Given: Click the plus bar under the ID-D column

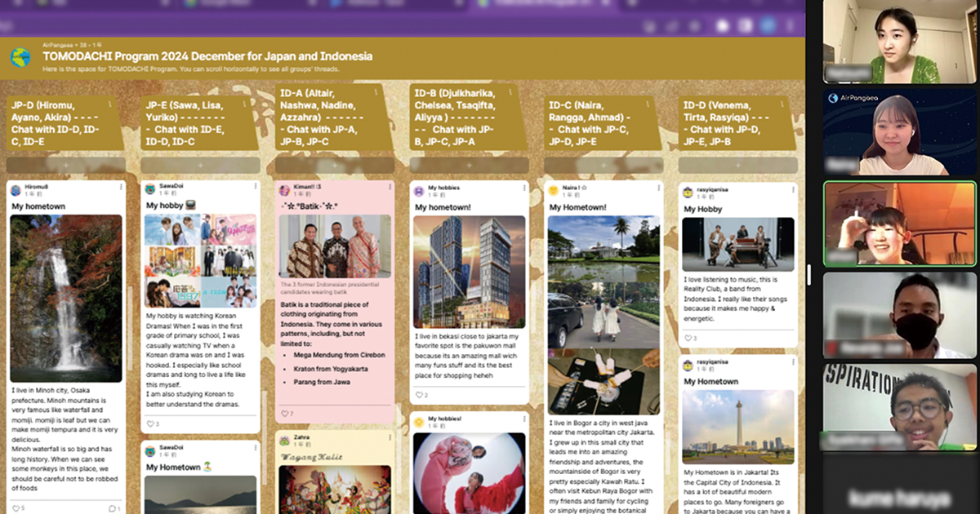Looking at the screenshot, I should coord(737,165).
